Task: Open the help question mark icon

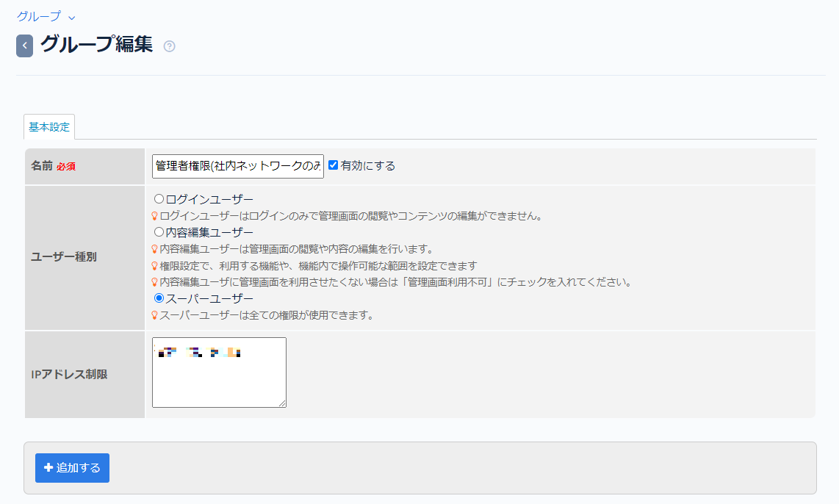Action: (x=169, y=46)
